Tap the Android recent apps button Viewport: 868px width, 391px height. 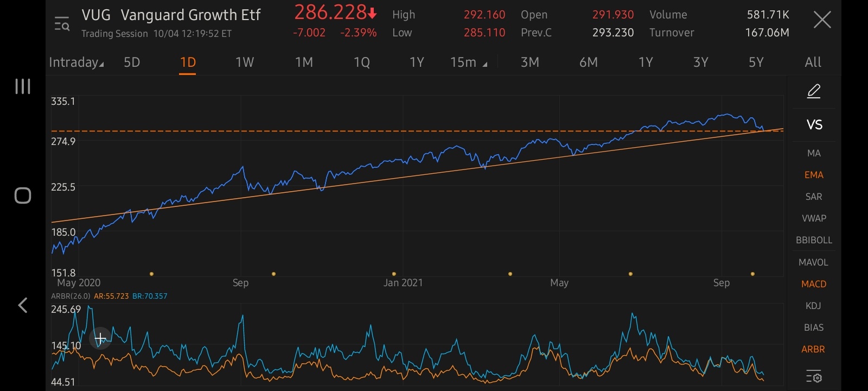23,86
